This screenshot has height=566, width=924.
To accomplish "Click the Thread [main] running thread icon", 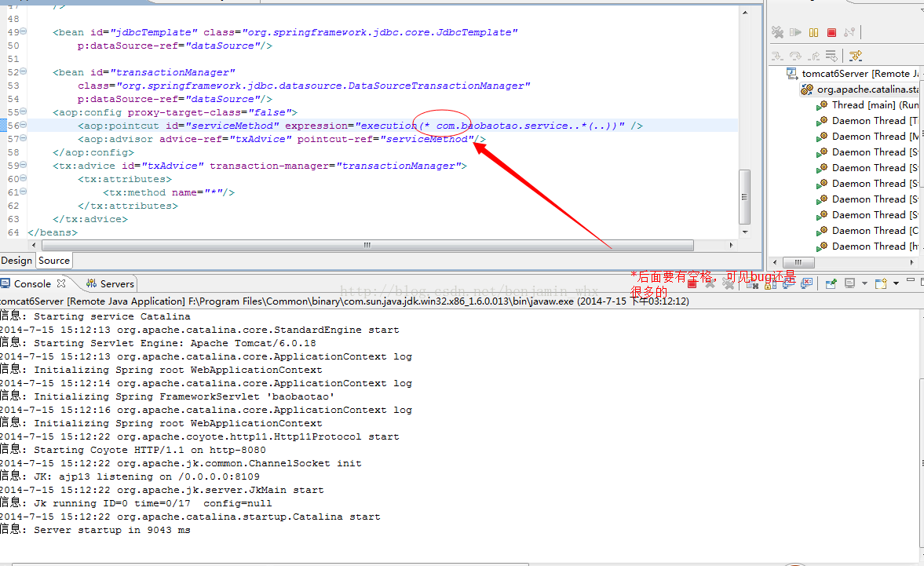I will (x=822, y=105).
